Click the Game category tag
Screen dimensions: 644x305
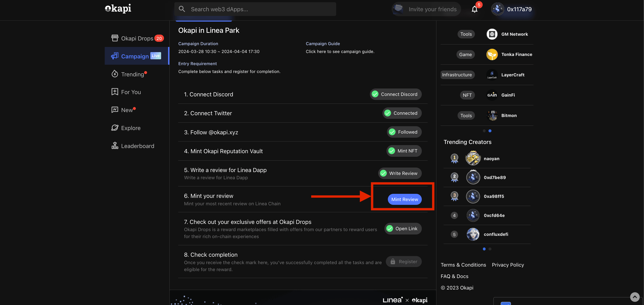465,54
